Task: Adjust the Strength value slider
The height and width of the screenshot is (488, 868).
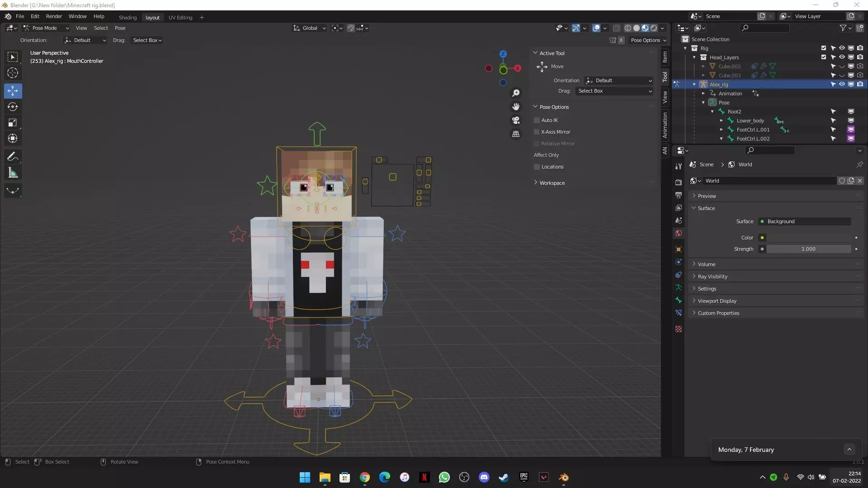Action: [x=809, y=249]
